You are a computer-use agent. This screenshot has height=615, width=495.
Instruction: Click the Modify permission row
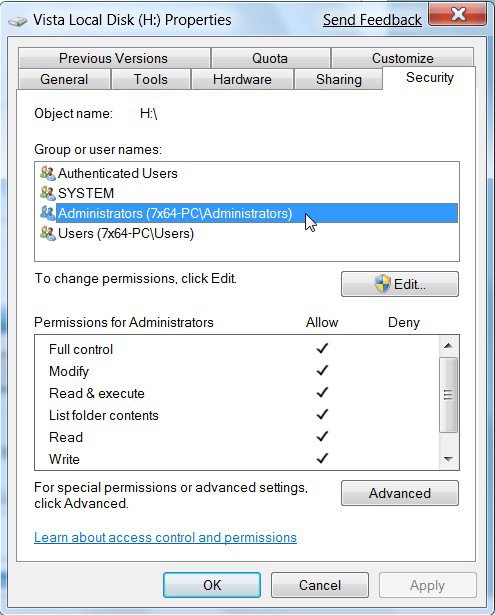[237, 371]
